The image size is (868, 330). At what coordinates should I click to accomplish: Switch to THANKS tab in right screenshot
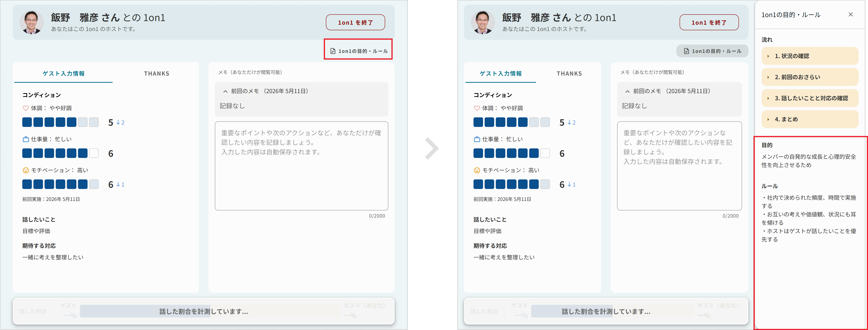click(569, 73)
